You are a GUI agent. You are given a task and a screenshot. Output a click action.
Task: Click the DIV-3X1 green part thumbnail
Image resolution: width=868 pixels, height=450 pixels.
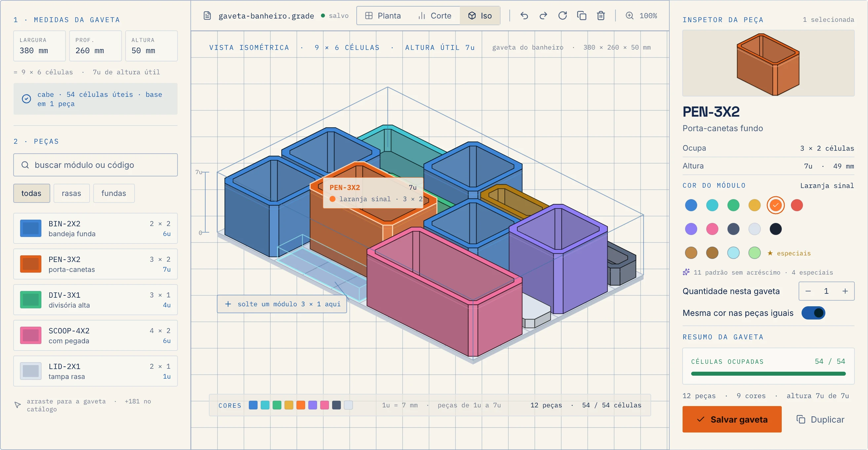31,300
